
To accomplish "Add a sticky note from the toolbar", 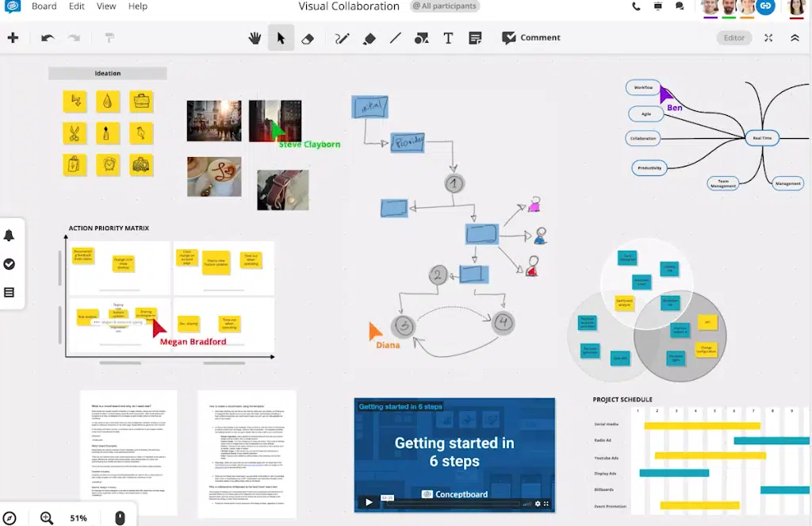I will (x=475, y=38).
